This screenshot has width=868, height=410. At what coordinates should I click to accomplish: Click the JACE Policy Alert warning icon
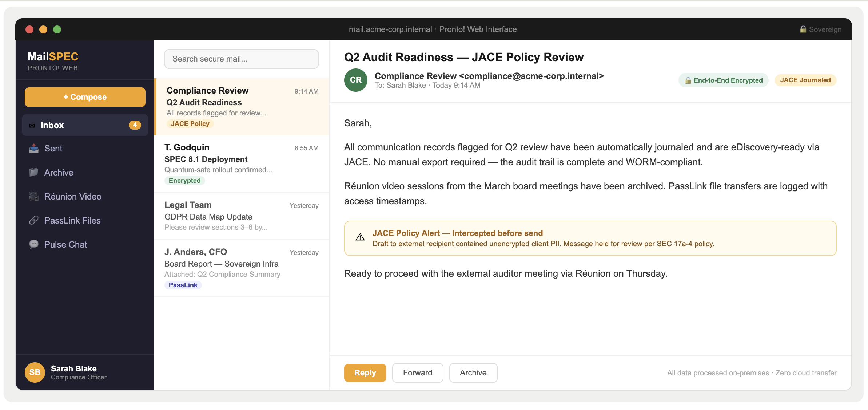[x=360, y=237]
